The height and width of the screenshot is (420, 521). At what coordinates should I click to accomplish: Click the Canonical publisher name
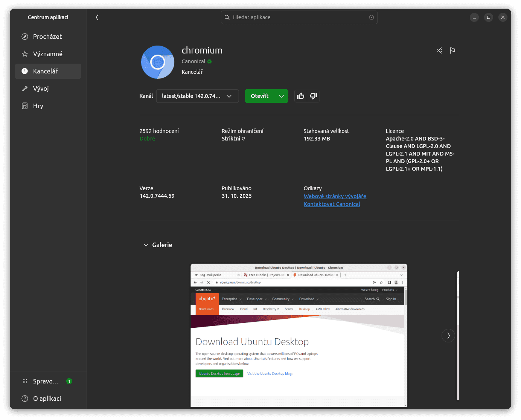point(193,61)
